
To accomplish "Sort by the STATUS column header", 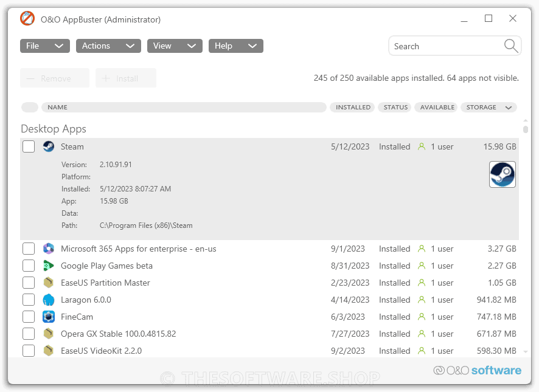I will click(x=395, y=107).
